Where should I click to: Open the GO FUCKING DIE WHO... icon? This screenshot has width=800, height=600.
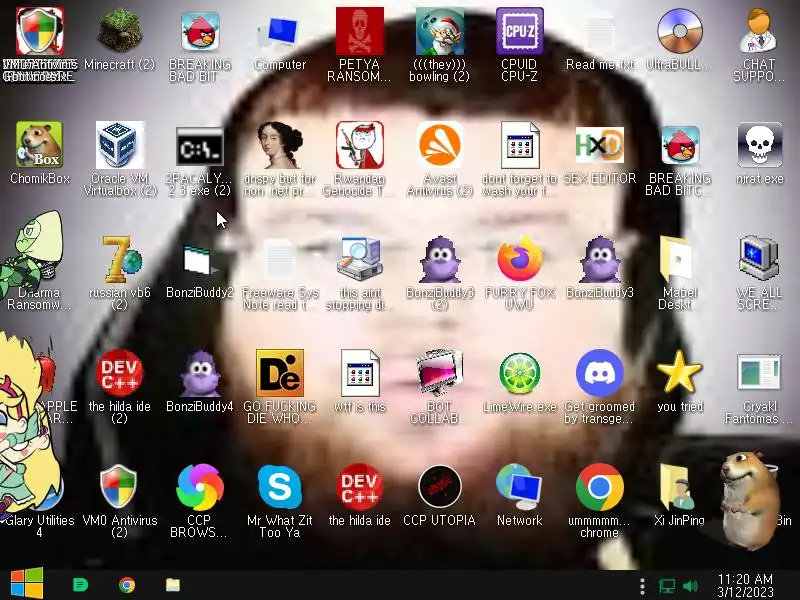[280, 373]
